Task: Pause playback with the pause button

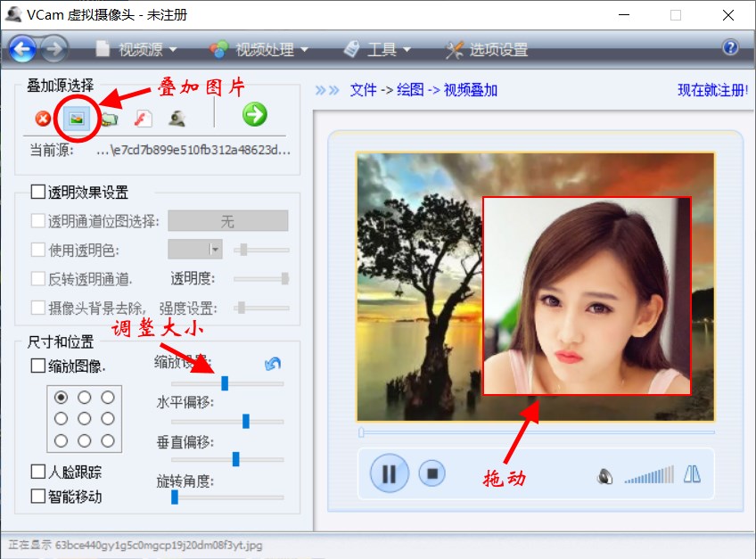Action: [388, 473]
